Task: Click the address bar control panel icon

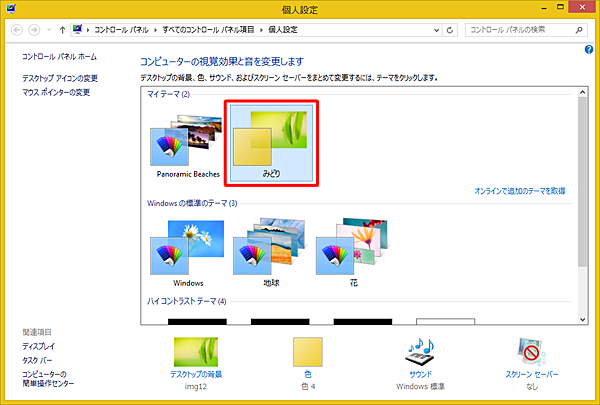Action: click(x=78, y=29)
